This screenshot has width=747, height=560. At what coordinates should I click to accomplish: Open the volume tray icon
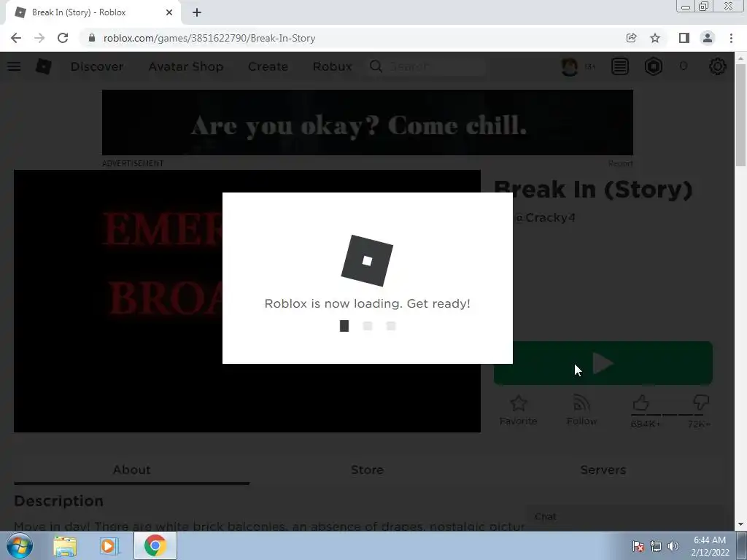673,546
